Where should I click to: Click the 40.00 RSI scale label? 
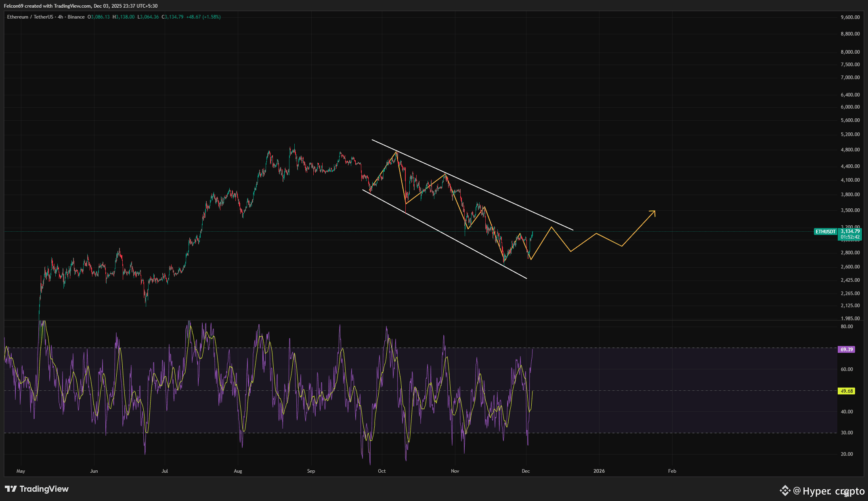847,412
